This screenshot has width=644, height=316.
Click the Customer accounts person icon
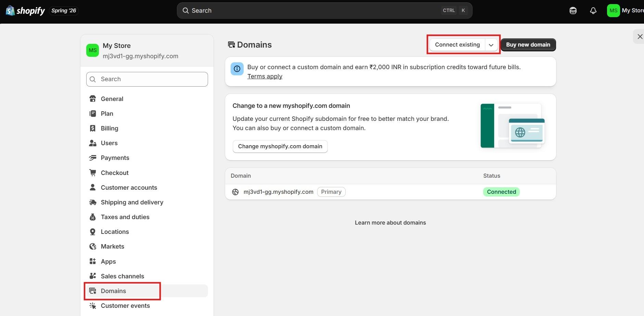tap(92, 187)
